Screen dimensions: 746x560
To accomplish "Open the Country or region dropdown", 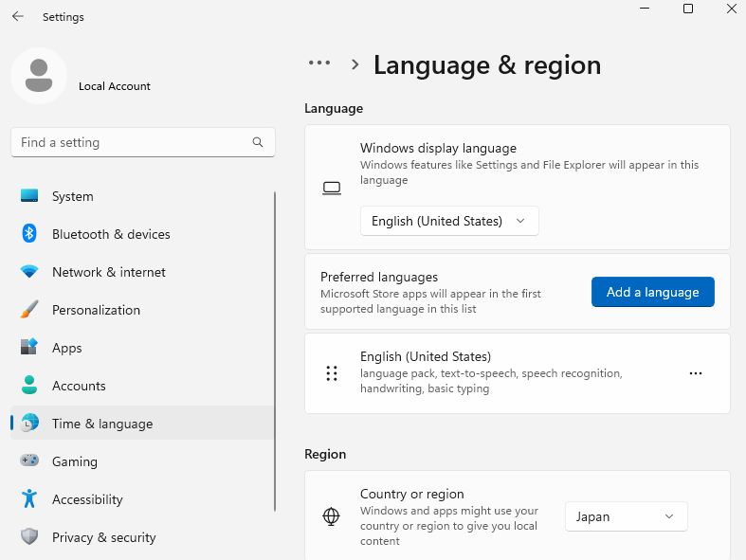I will click(x=626, y=516).
